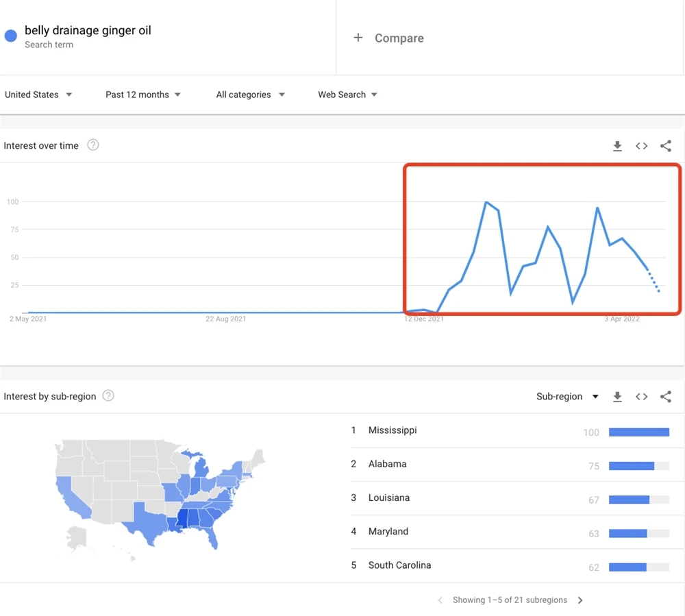Screen dimensions: 685x616
Task: Select Mississippi in the sub-region list
Action: pos(393,430)
